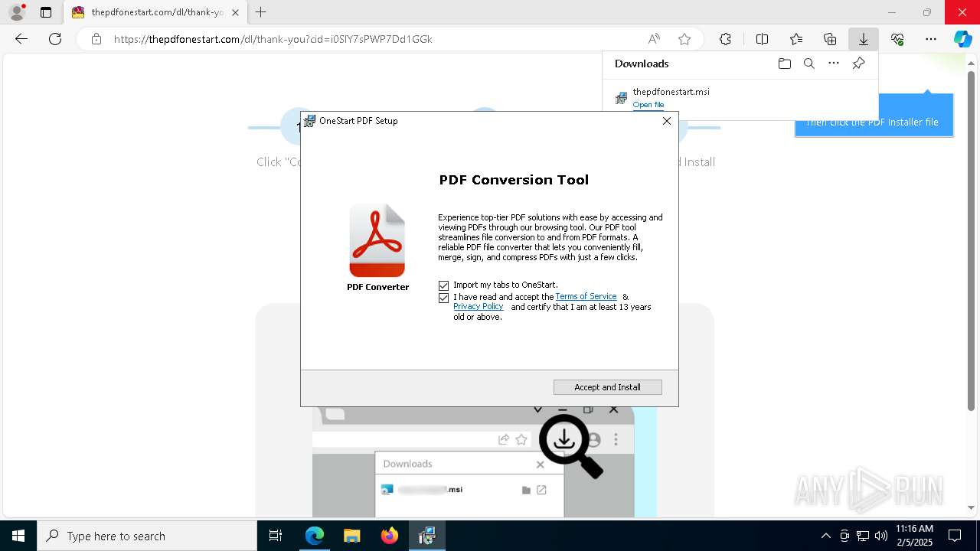This screenshot has height=551, width=980.
Task: Open network status tray icon
Action: (863, 536)
